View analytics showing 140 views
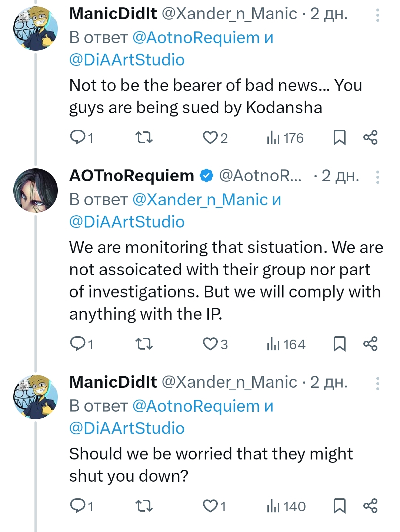Viewport: 400px width, 532px height. tap(286, 506)
